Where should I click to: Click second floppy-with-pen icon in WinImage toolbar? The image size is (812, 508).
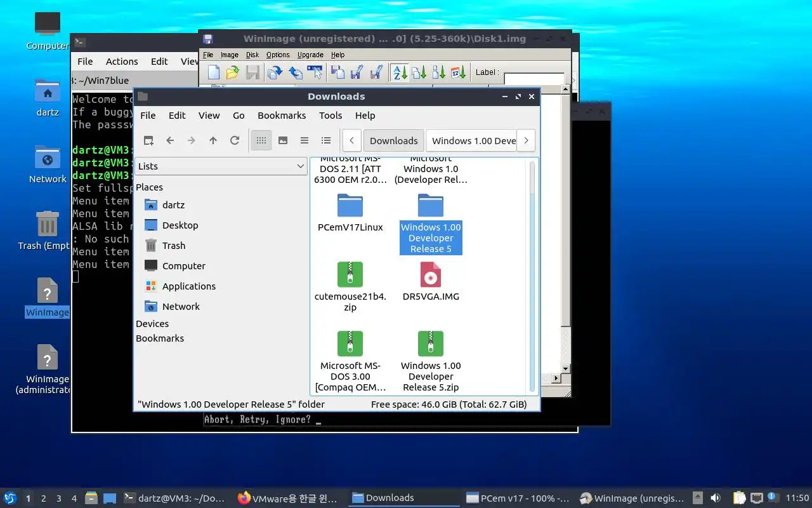coord(376,72)
